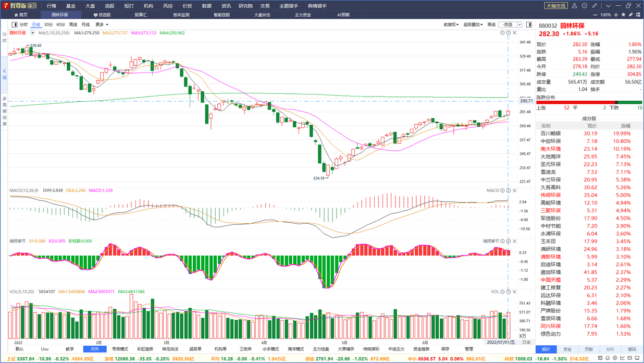The height and width of the screenshot is (363, 644).
Task: Close the 捕捞季节 indicator panel
Action: pyautogui.click(x=514, y=241)
